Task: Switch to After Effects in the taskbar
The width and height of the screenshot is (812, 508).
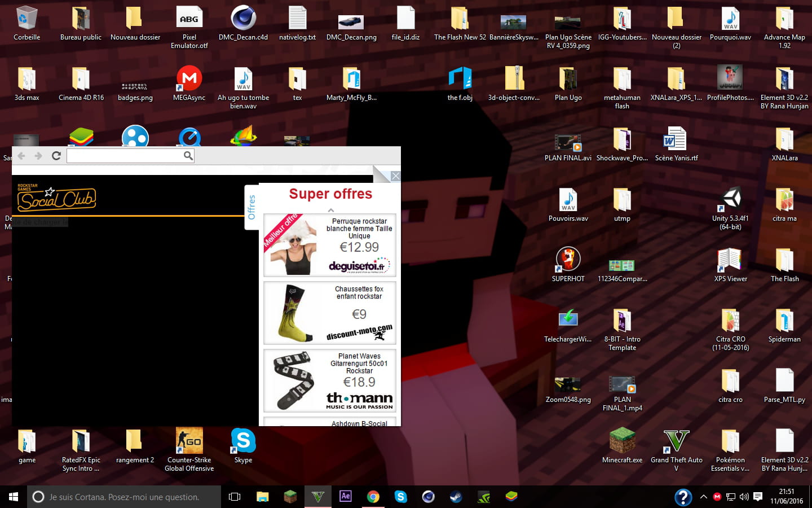Action: pyautogui.click(x=345, y=497)
